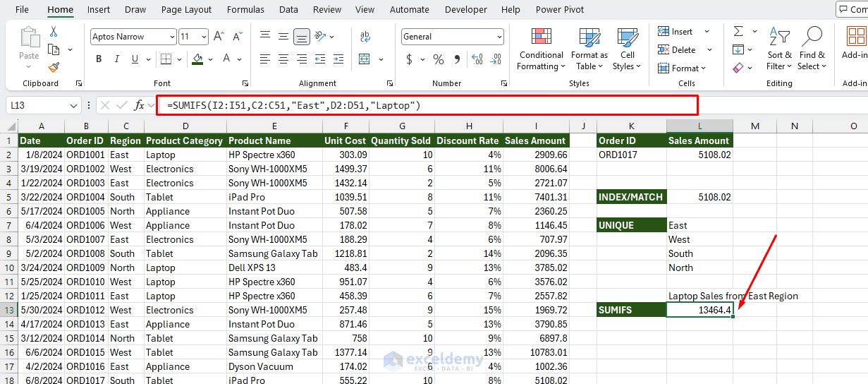This screenshot has width=868, height=384.
Task: Switch to the Formulas tab
Action: tap(245, 9)
